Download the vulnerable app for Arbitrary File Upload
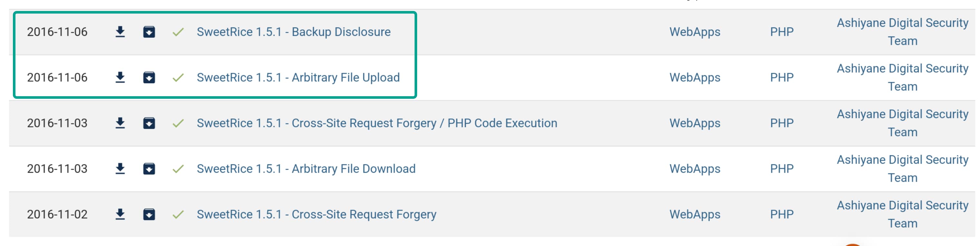980x246 pixels. tap(149, 78)
